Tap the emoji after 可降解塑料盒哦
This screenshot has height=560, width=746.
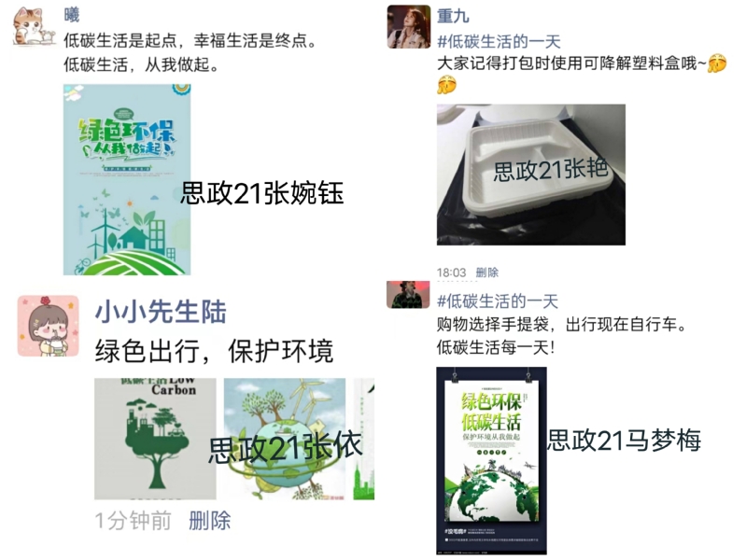[x=717, y=63]
